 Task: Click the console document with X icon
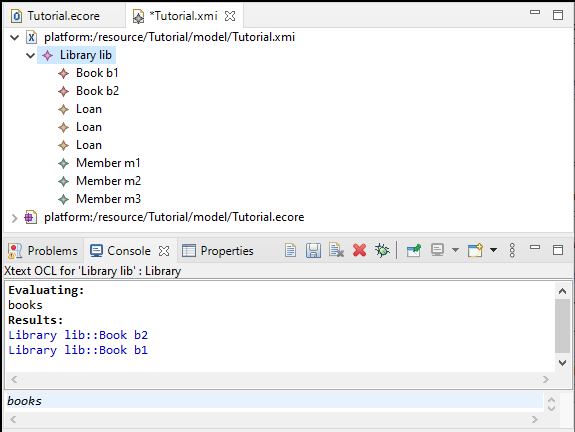click(336, 251)
